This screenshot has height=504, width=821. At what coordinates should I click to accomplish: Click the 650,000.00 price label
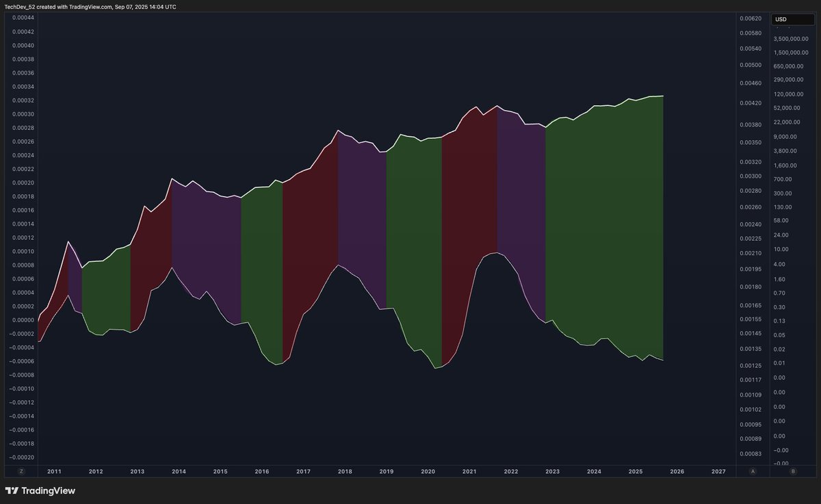789,66
